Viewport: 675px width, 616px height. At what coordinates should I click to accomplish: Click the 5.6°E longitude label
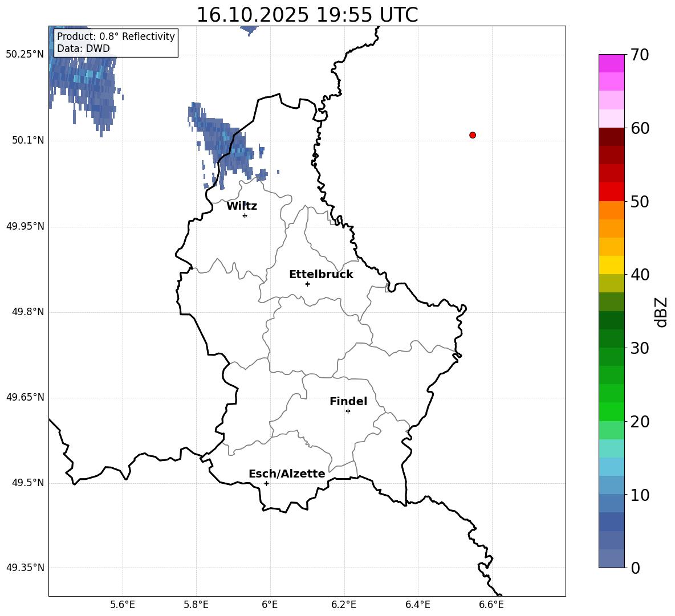123,605
